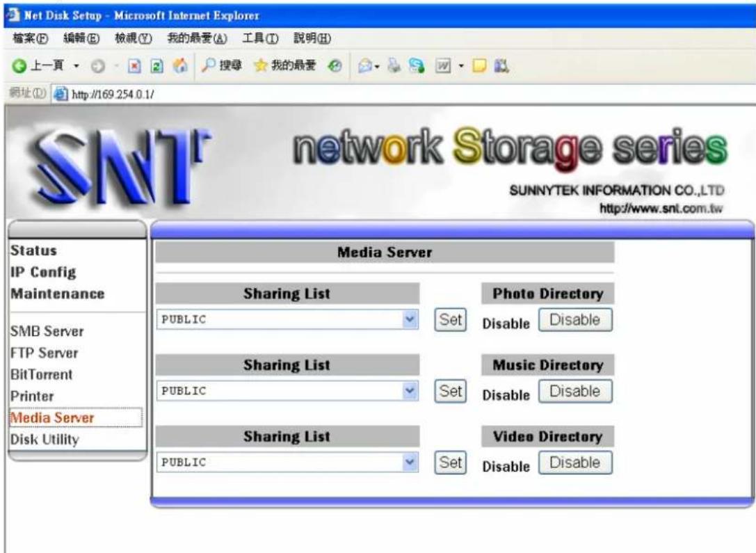Click the History icon in toolbar
Screen dimensions: 756x553
(x=335, y=66)
